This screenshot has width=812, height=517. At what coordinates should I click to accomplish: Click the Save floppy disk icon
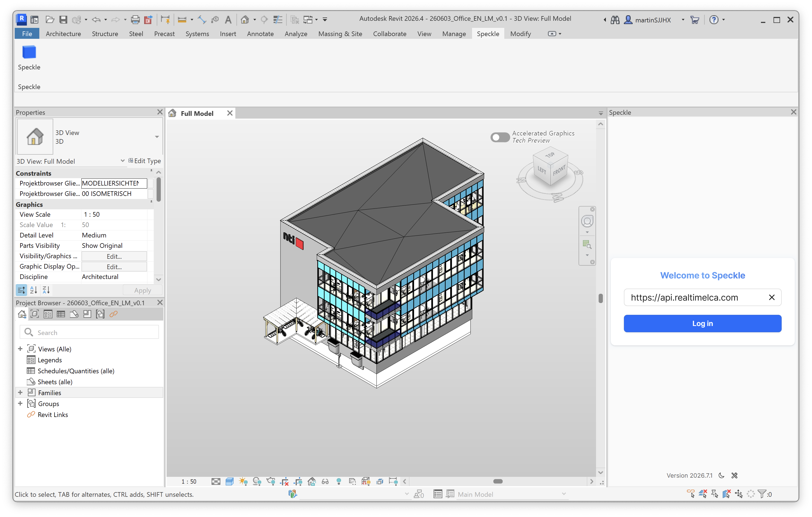(63, 20)
